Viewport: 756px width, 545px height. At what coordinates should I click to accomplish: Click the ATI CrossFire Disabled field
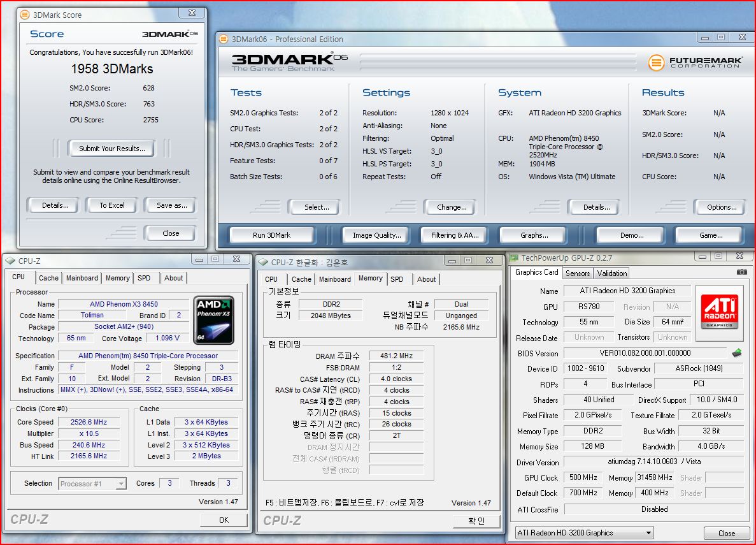[654, 509]
